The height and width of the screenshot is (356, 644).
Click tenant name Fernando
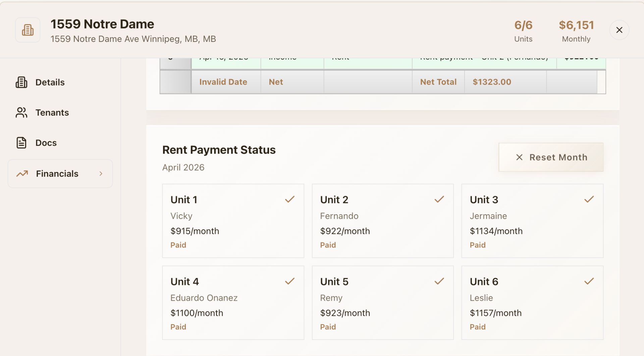pos(339,216)
